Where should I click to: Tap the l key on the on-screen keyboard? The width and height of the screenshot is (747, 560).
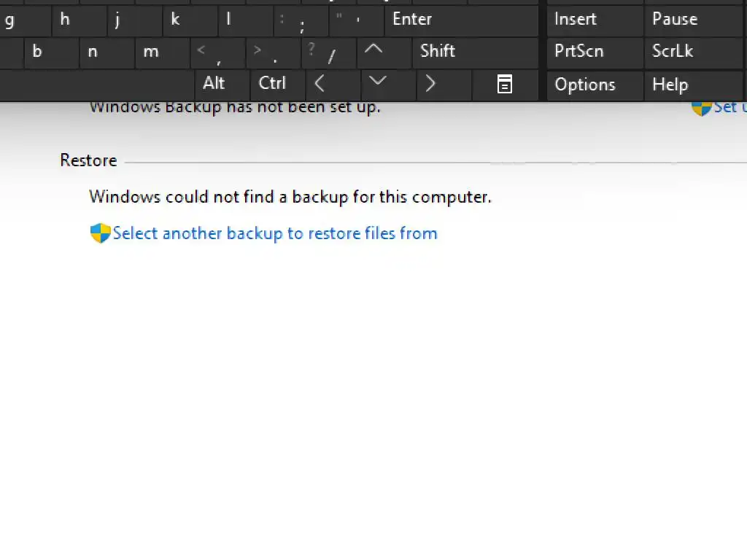(246, 20)
